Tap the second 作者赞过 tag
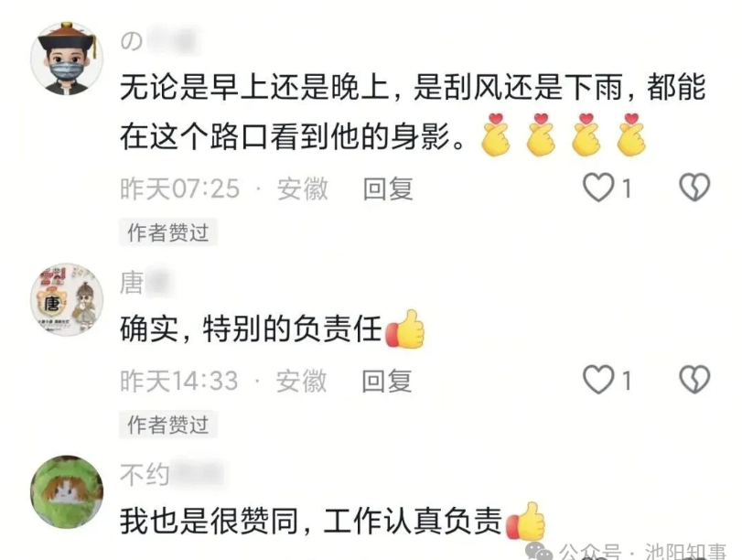The image size is (742, 560). (x=168, y=425)
